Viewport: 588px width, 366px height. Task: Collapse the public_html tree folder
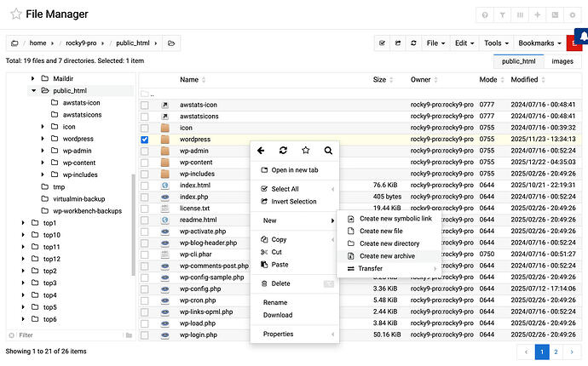[34, 90]
